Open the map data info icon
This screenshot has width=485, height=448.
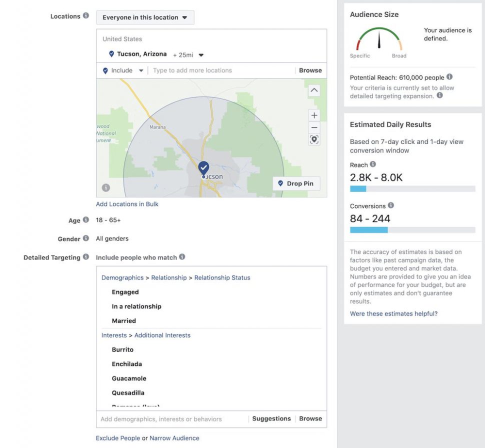click(x=105, y=187)
